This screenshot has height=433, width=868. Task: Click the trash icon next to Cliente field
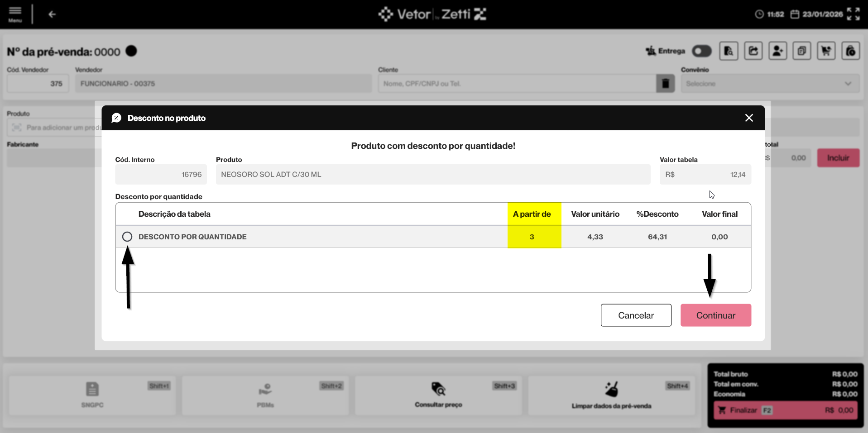tap(666, 83)
